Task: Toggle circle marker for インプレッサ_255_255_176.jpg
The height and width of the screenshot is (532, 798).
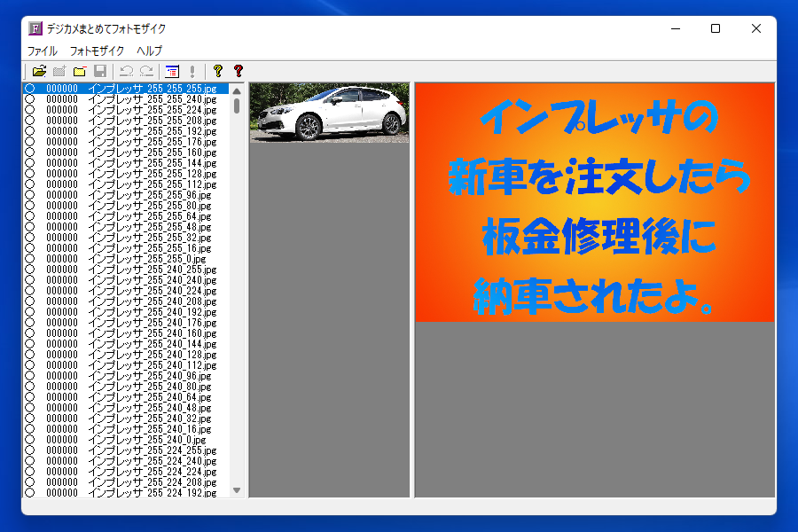Action: point(30,142)
